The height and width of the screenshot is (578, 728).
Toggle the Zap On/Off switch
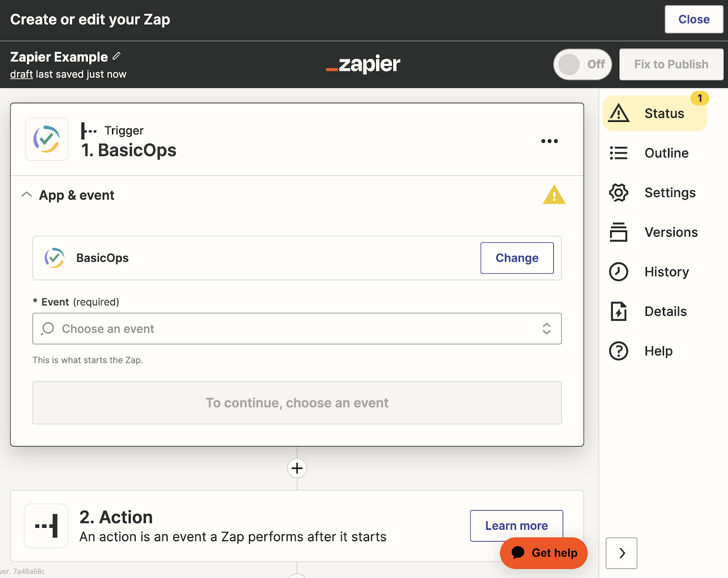pos(582,64)
